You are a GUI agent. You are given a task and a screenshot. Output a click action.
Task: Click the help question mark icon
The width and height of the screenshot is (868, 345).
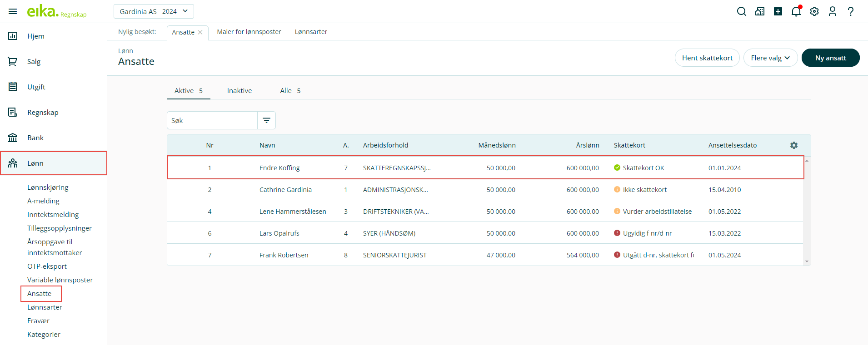[850, 11]
